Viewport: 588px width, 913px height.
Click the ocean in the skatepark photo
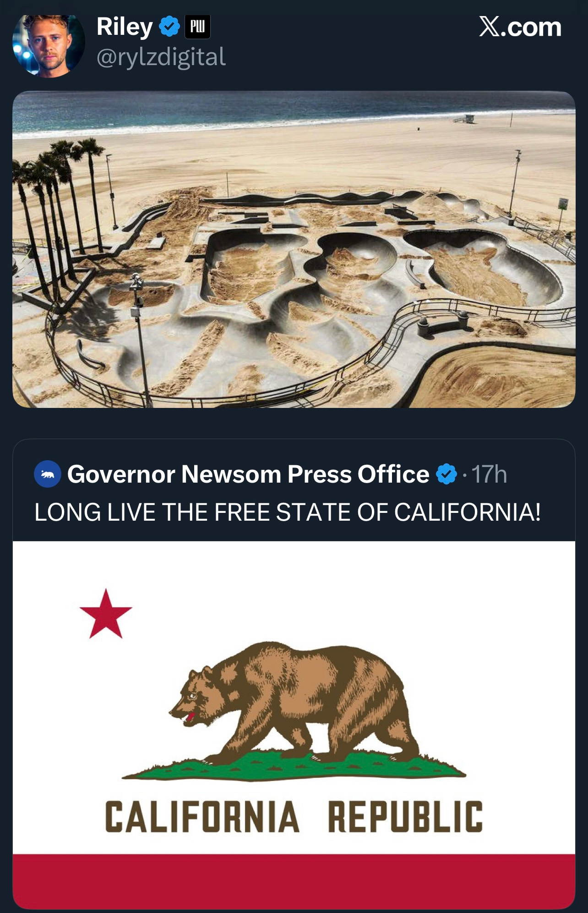(294, 110)
